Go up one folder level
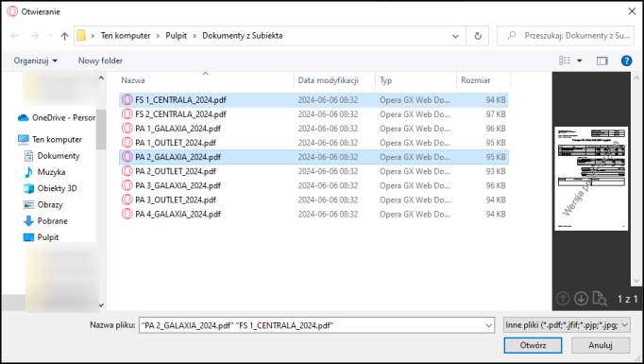This screenshot has height=364, width=644. click(x=64, y=36)
